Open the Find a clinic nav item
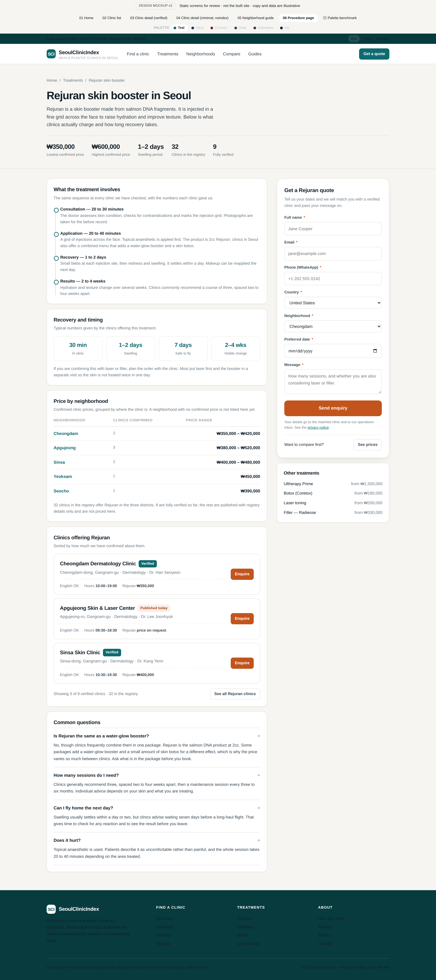436x980 pixels. [138, 54]
